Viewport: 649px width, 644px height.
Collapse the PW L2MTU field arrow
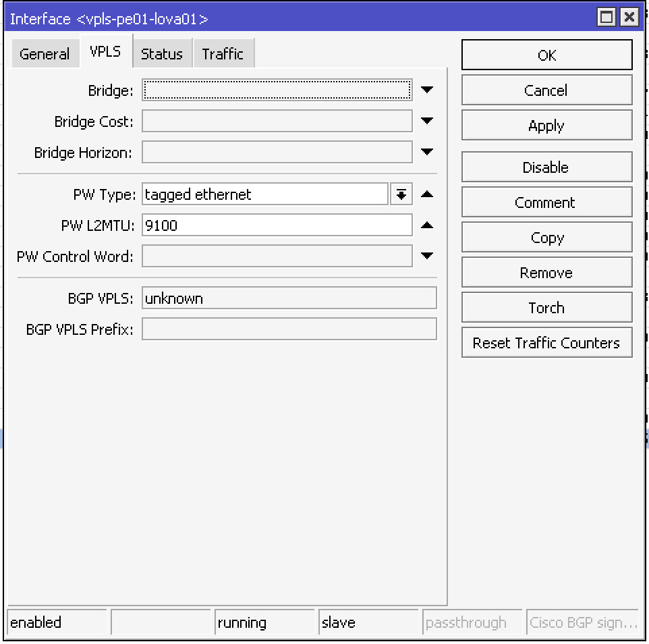[x=426, y=225]
